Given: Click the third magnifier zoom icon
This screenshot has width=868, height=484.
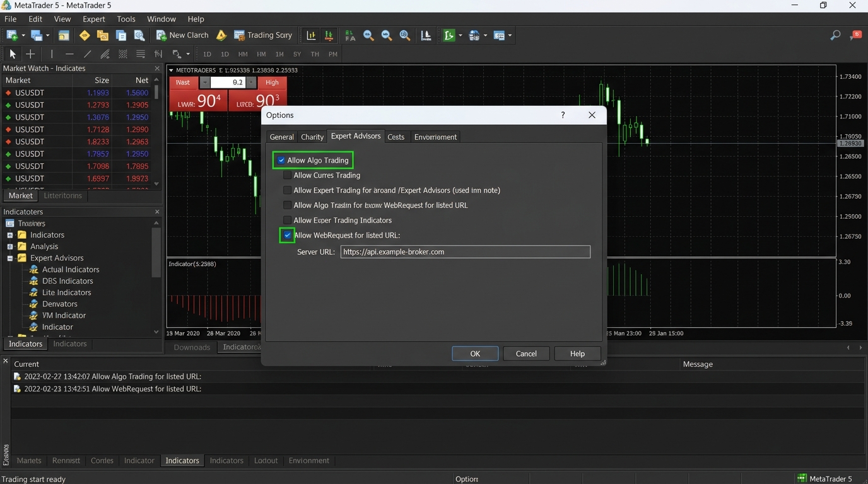Looking at the screenshot, I should [405, 35].
